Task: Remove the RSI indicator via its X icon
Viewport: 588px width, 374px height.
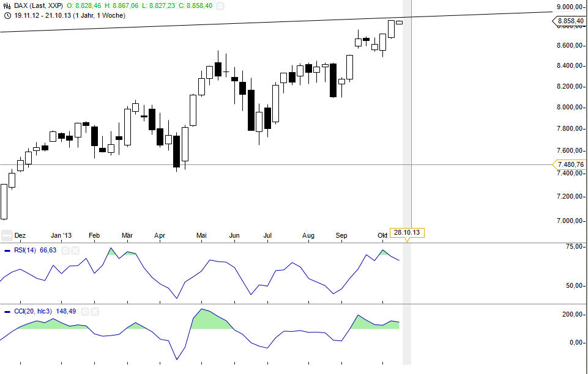Action: (x=75, y=250)
